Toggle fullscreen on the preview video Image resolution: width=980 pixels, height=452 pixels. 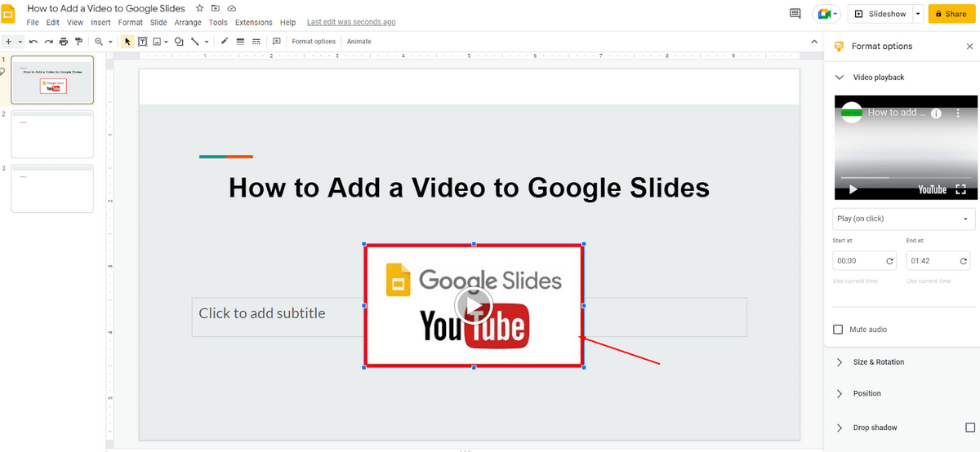tap(960, 189)
